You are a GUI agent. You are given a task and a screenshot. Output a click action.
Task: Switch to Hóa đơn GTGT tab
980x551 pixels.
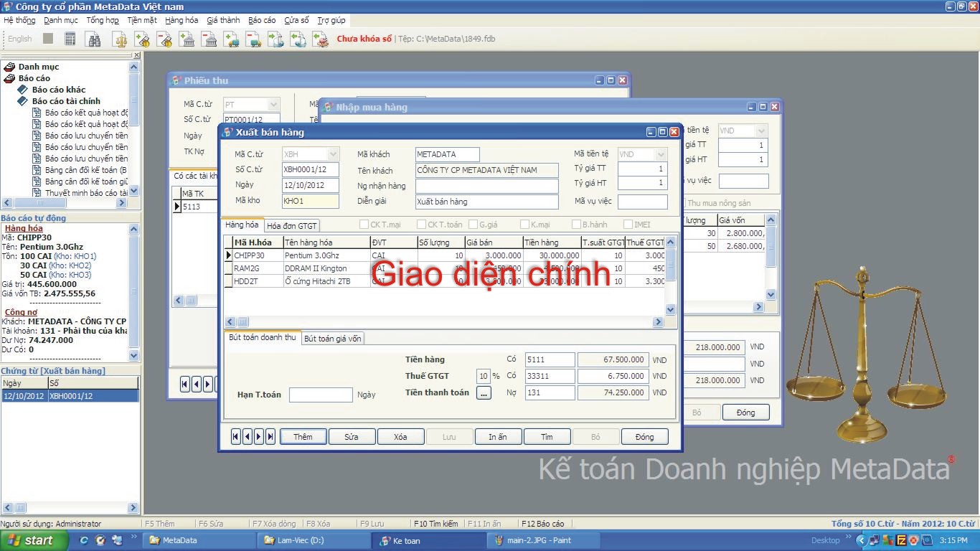point(292,226)
